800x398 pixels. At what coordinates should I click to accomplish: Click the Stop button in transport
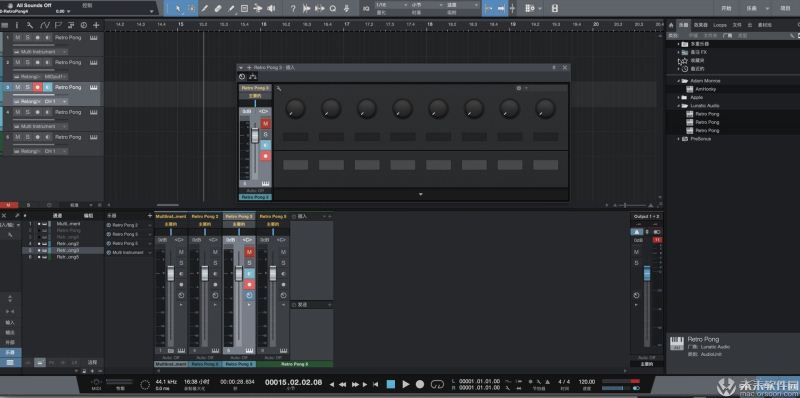391,384
